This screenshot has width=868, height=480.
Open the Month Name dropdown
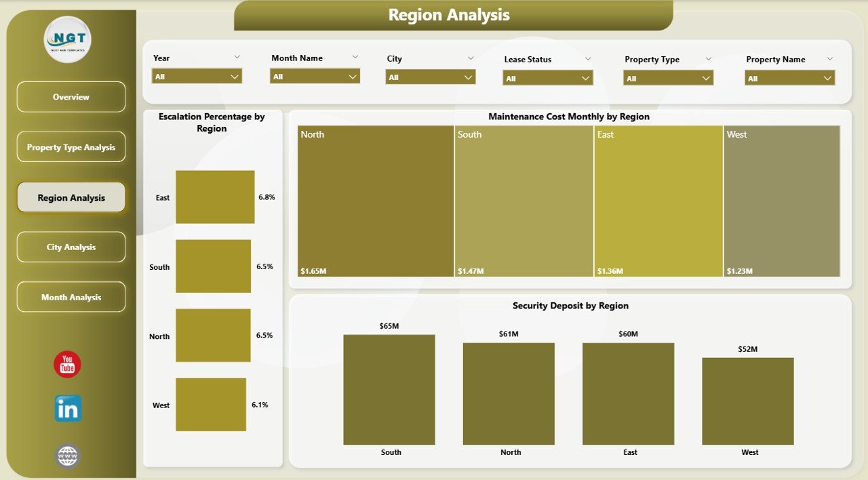pos(315,77)
